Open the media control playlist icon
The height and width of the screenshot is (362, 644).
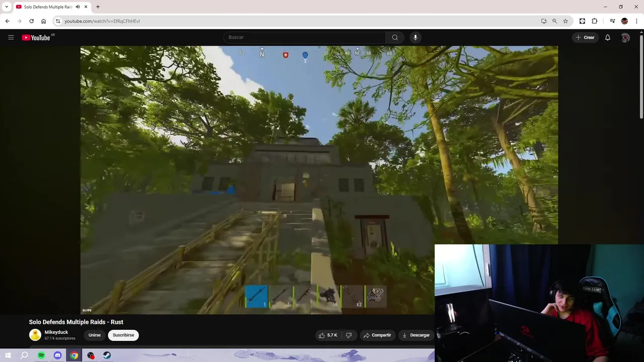tap(612, 21)
